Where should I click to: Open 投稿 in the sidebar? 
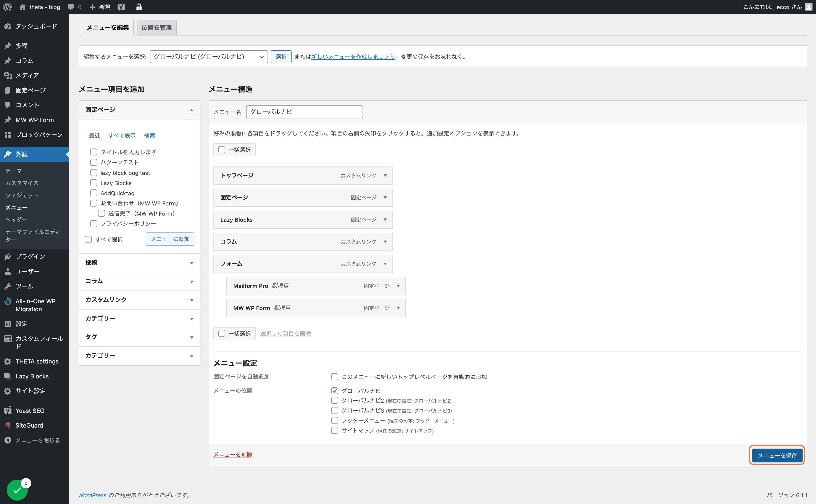(35, 46)
